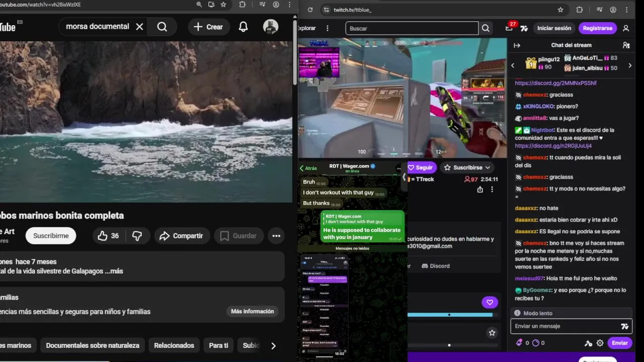Show next chips with YouTube chip arrow
The height and width of the screenshot is (362, 644).
(x=273, y=346)
